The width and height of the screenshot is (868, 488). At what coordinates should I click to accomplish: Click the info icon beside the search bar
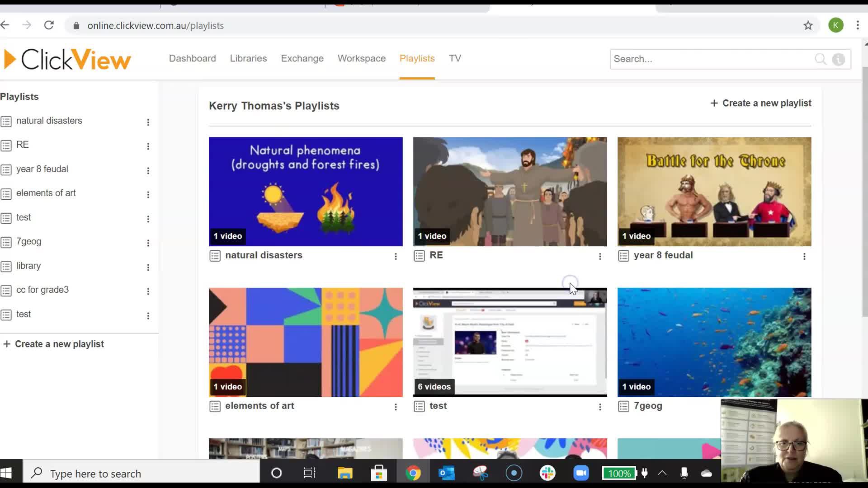839,59
